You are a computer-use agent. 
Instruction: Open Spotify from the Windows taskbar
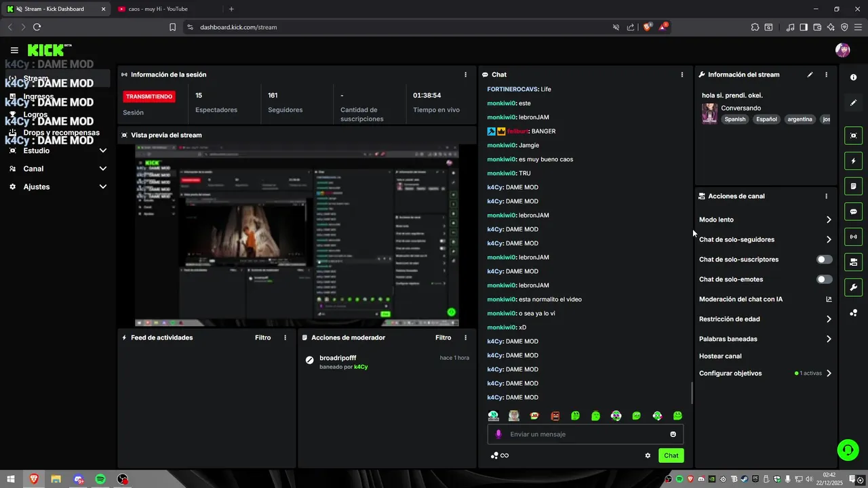[x=100, y=479]
